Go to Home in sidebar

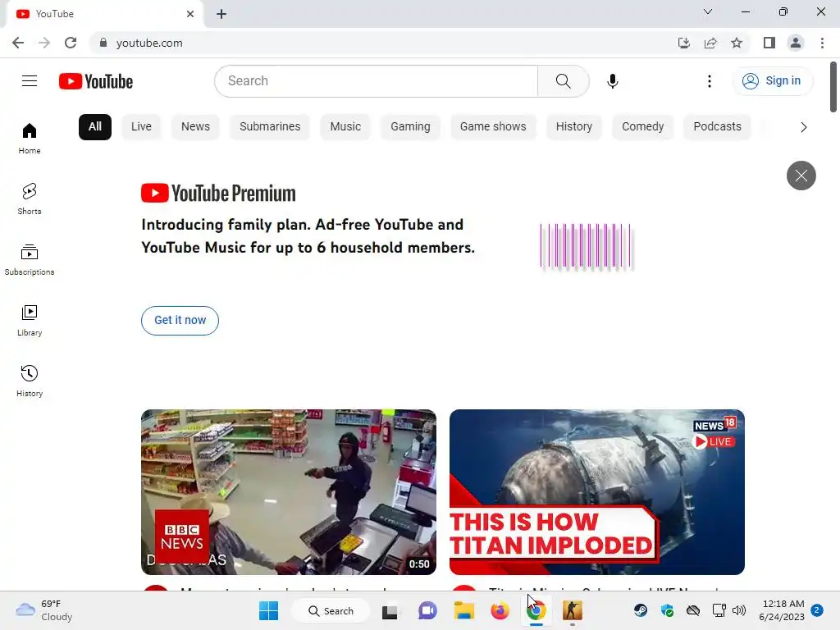tap(30, 139)
